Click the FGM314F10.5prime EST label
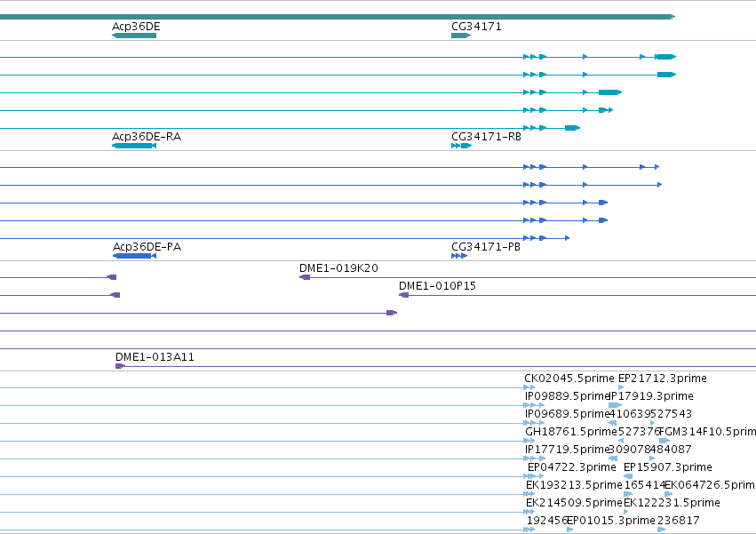Viewport: 756px width, 534px height. click(707, 431)
